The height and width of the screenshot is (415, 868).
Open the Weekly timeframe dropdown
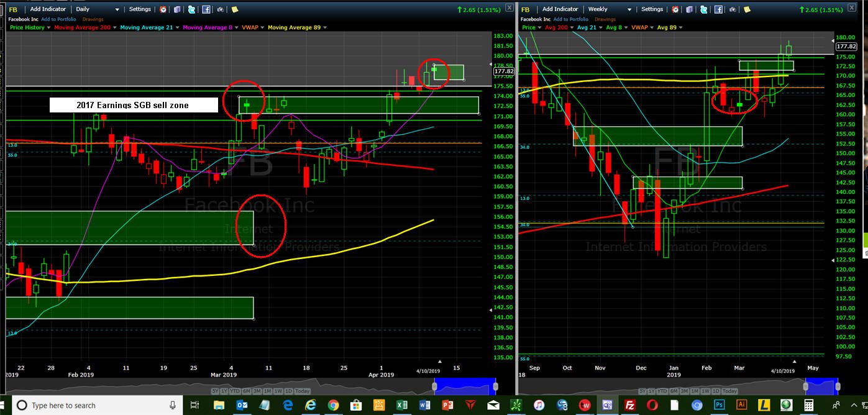tap(610, 9)
